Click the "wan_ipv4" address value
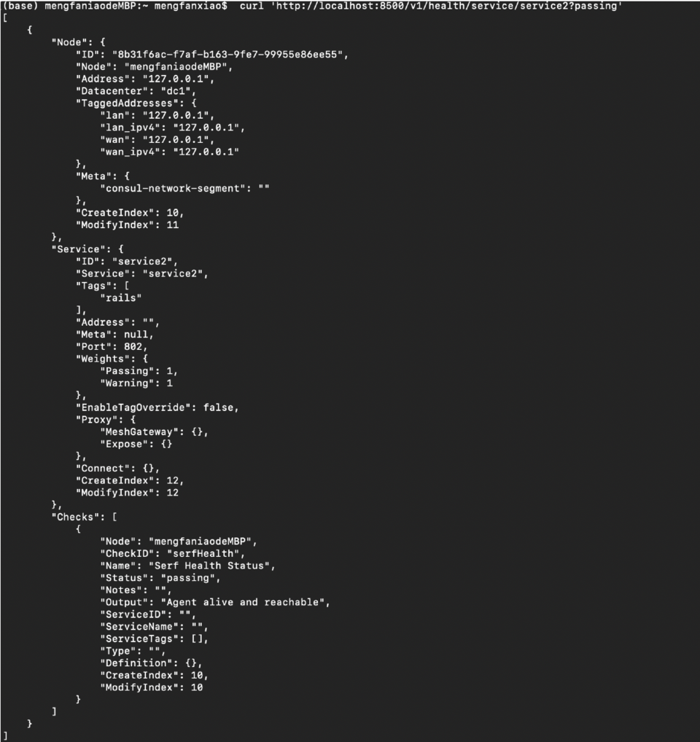700x742 pixels. [x=206, y=152]
